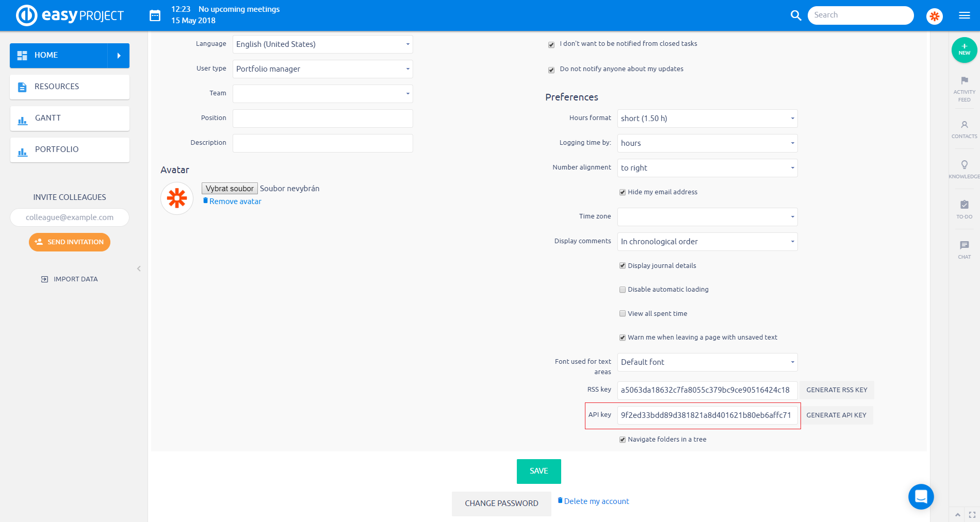The image size is (980, 522).
Task: Open Portfolio in the sidebar
Action: point(70,150)
